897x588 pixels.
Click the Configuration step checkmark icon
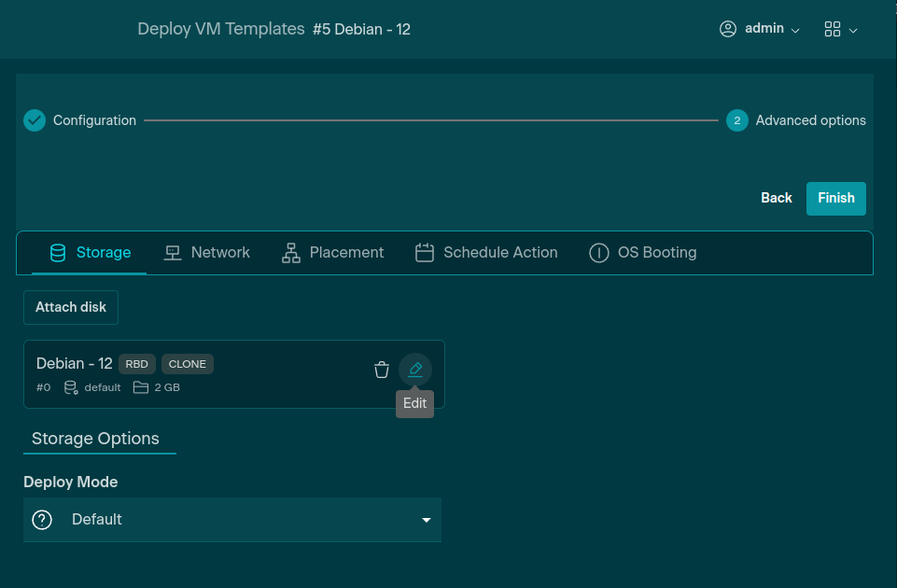(x=35, y=120)
